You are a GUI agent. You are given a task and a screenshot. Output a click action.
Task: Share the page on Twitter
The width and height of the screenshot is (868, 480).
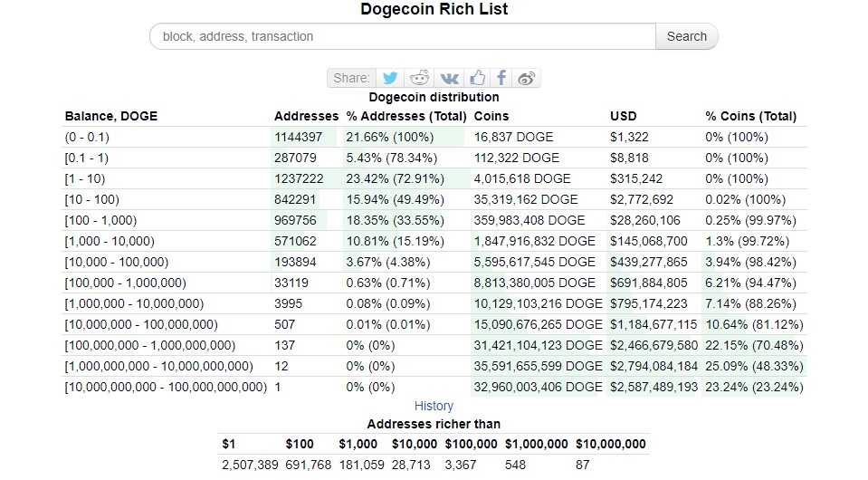point(390,78)
